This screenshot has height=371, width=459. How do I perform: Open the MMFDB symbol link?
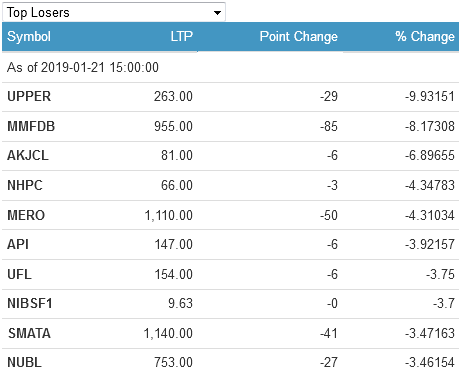[x=31, y=126]
